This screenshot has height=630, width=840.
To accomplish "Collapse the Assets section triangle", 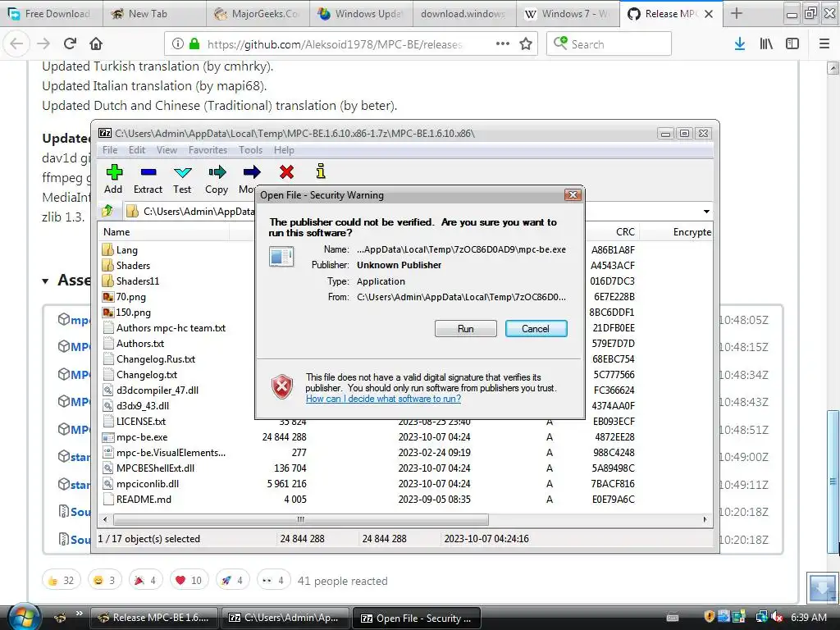I will (46, 281).
